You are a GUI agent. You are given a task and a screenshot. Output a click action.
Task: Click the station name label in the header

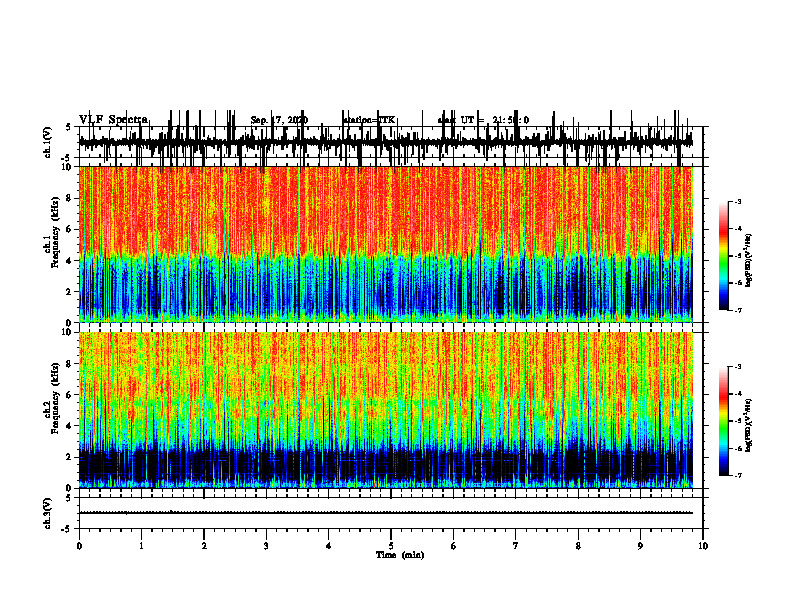click(369, 120)
